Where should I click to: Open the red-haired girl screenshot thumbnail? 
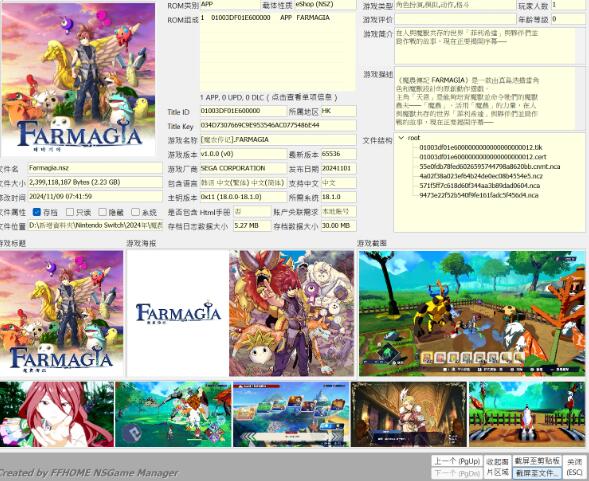pyautogui.click(x=57, y=414)
